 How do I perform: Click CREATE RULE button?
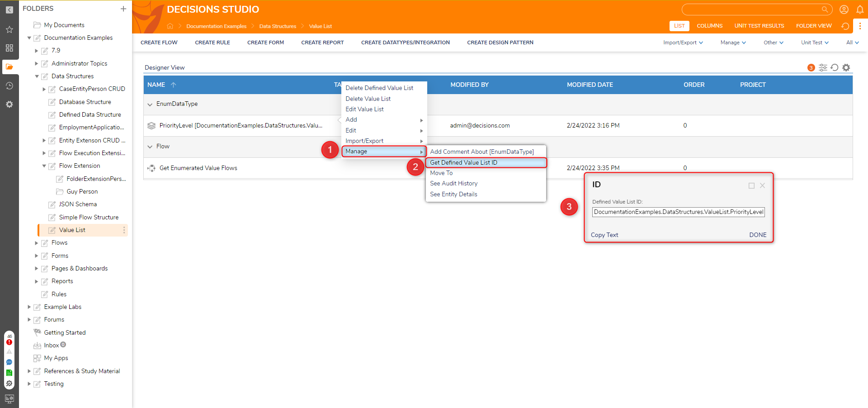pos(212,43)
